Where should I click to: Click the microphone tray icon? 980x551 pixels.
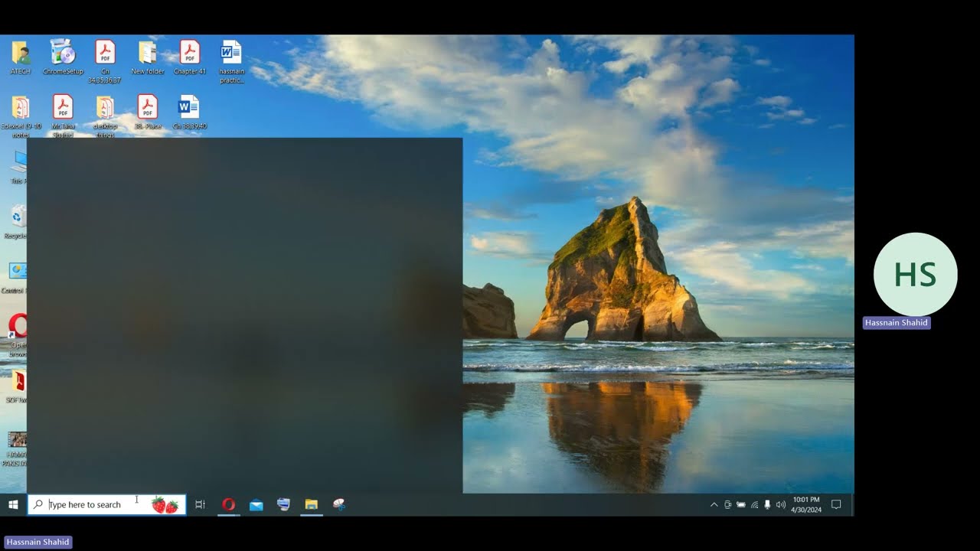[x=767, y=504]
